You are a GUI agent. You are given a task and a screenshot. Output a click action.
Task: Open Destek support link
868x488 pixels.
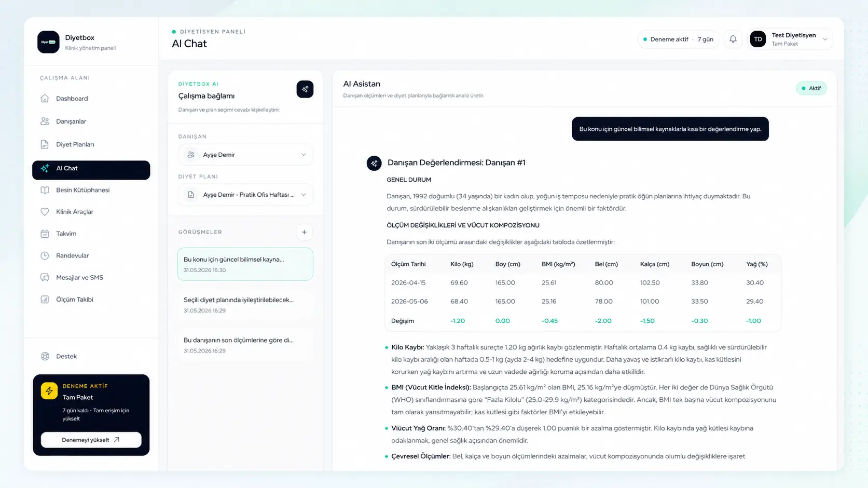click(x=91, y=356)
